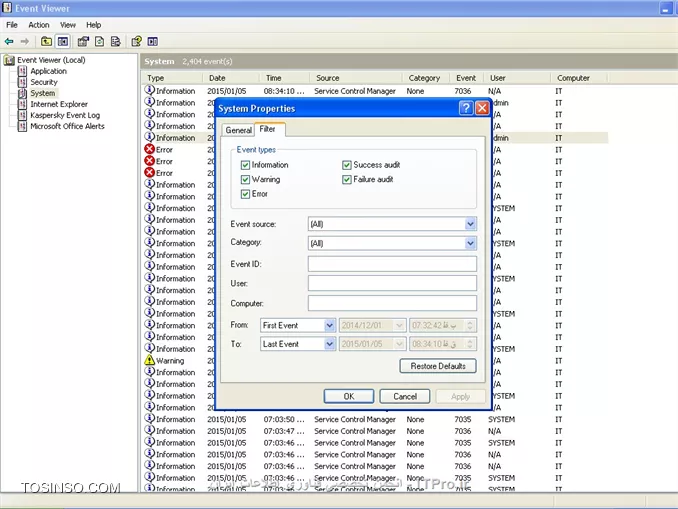The image size is (678, 509).
Task: Click the Up one level folder icon
Action: (46, 42)
